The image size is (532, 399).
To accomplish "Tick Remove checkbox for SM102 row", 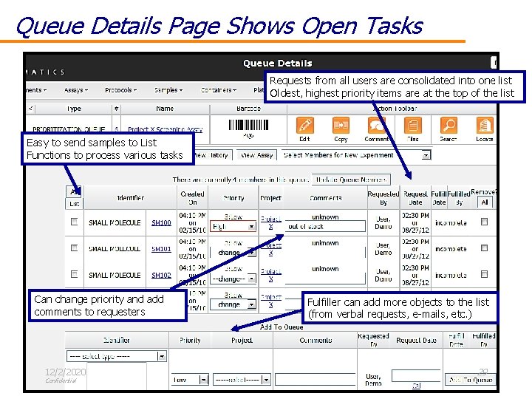I will (484, 274).
